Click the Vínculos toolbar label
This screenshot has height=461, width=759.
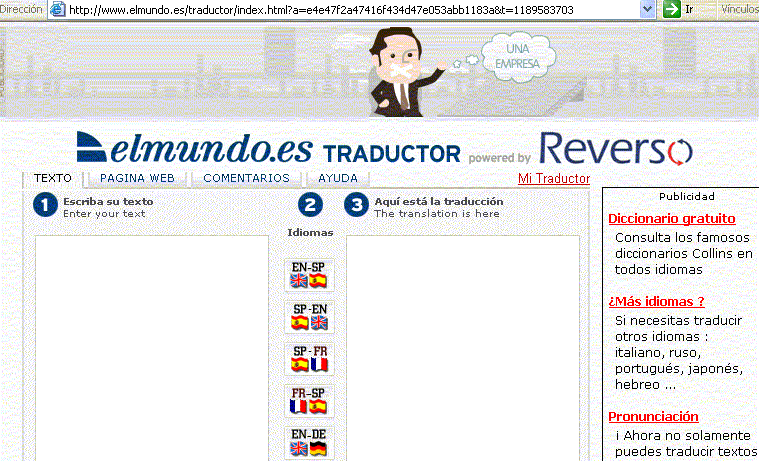click(740, 9)
